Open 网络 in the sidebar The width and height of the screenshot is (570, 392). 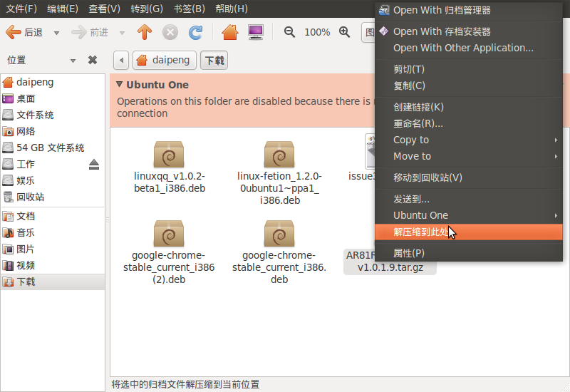(x=53, y=131)
